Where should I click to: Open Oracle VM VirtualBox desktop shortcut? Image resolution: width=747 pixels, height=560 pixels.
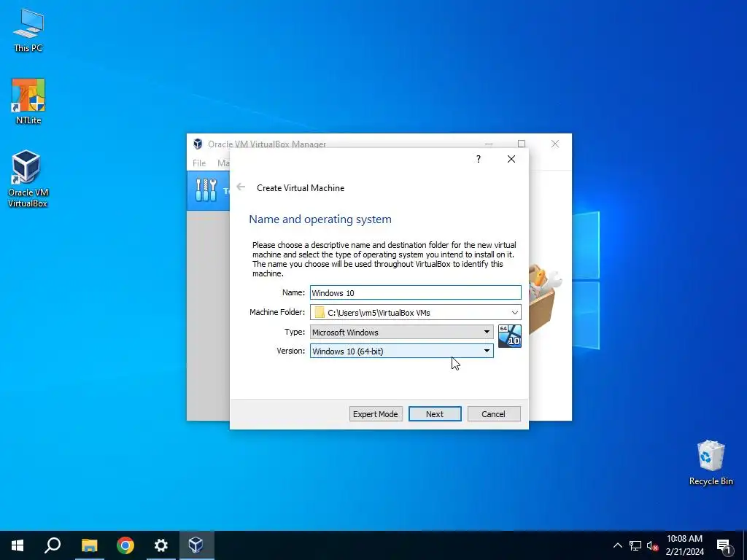28,179
